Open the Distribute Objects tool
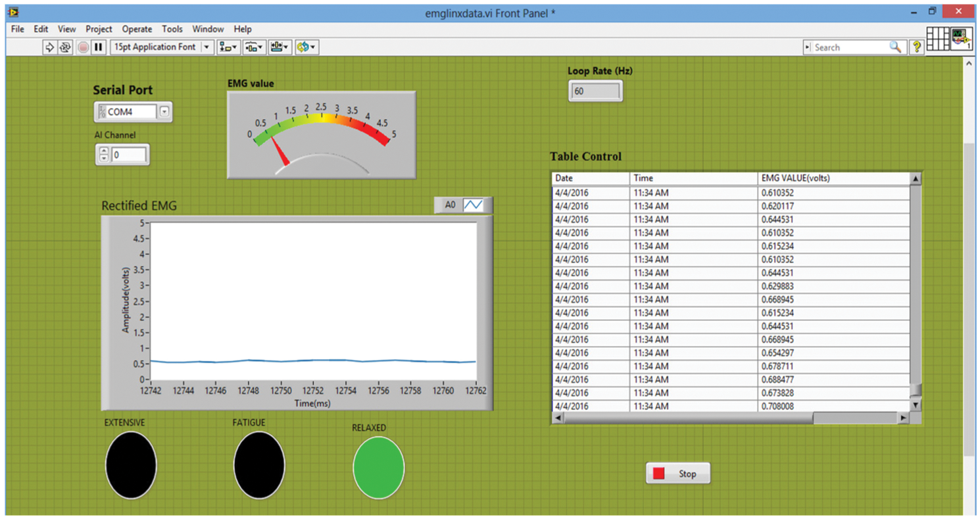This screenshot has height=519, width=980. 254,47
